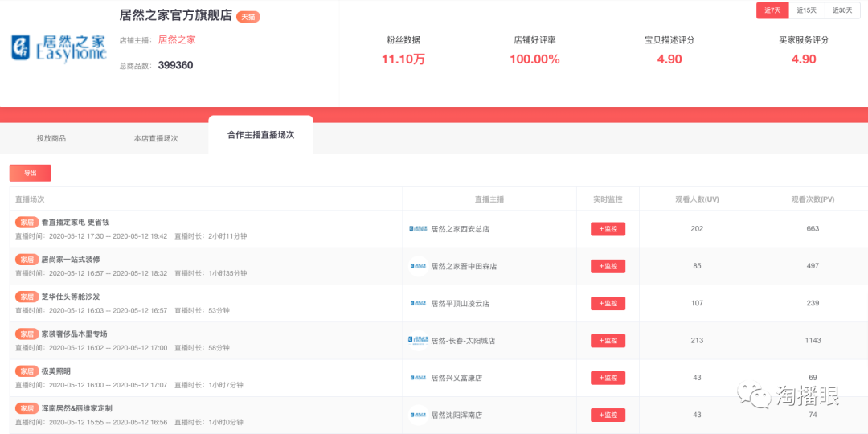Open live session 居尚家一站式装修
The width and height of the screenshot is (868, 434).
coord(71,260)
